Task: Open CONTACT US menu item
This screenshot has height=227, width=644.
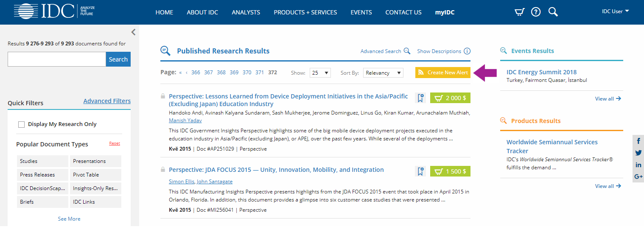Action: click(x=403, y=12)
